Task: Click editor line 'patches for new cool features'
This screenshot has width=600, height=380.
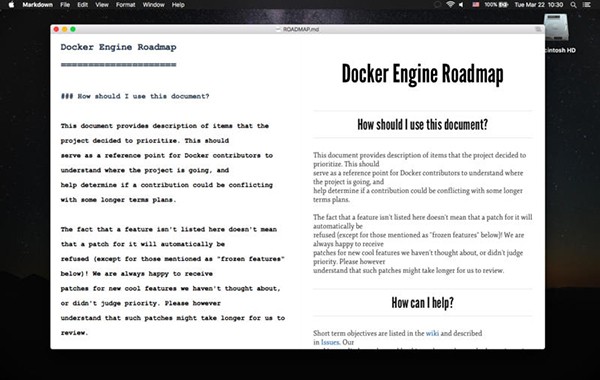Action: [170, 289]
